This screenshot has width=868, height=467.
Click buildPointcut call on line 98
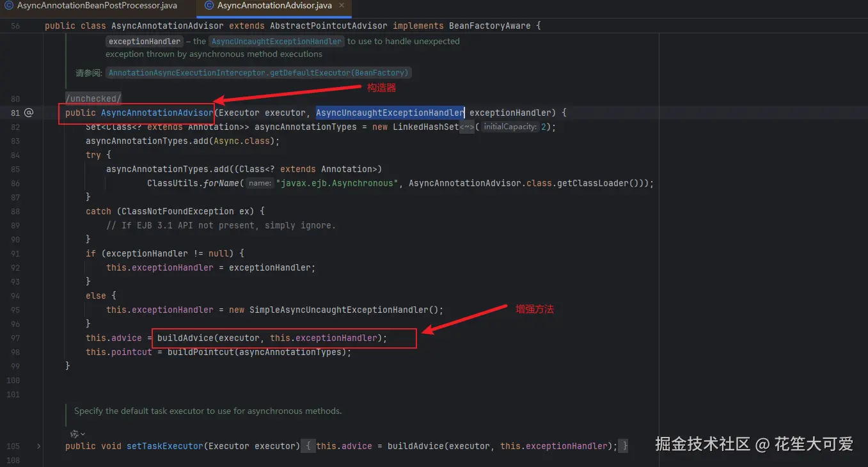(200, 352)
